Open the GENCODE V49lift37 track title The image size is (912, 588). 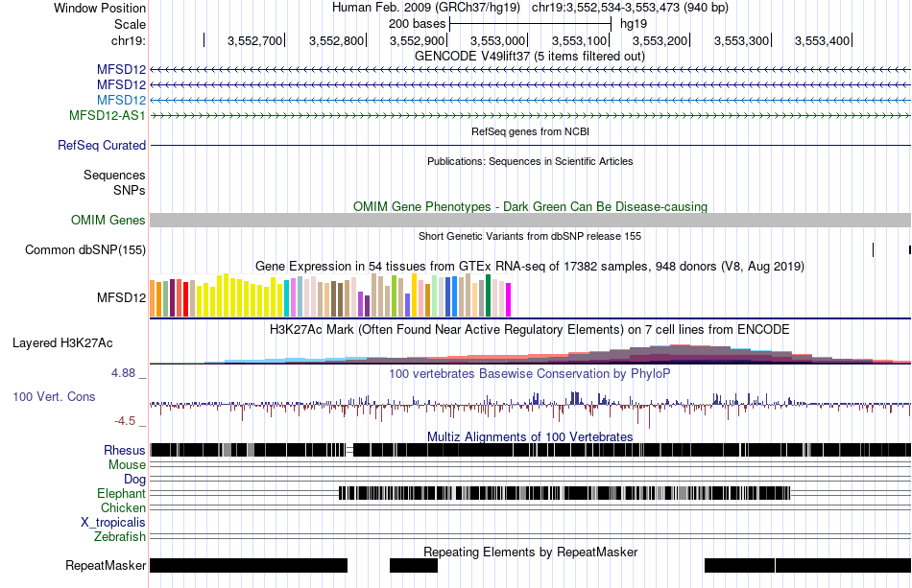529,57
